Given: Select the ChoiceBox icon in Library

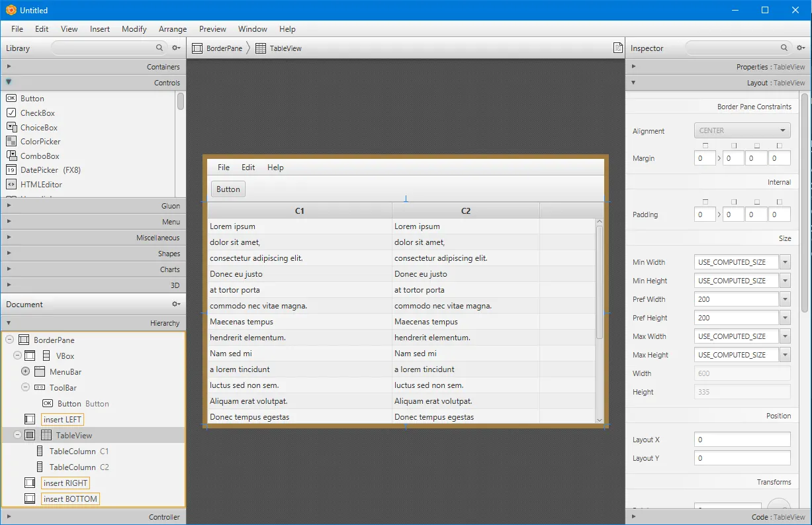Looking at the screenshot, I should pyautogui.click(x=11, y=127).
